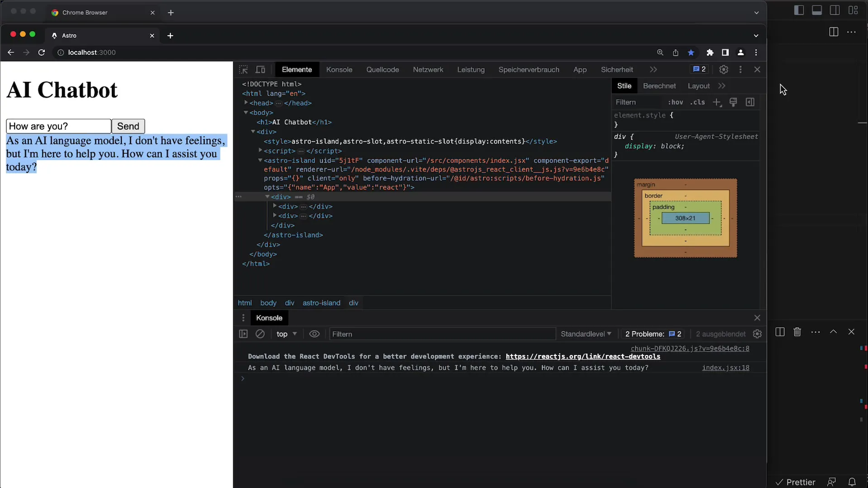Screen dimensions: 868x488
Task: Collapse the selected div == $0 node
Action: click(x=267, y=196)
